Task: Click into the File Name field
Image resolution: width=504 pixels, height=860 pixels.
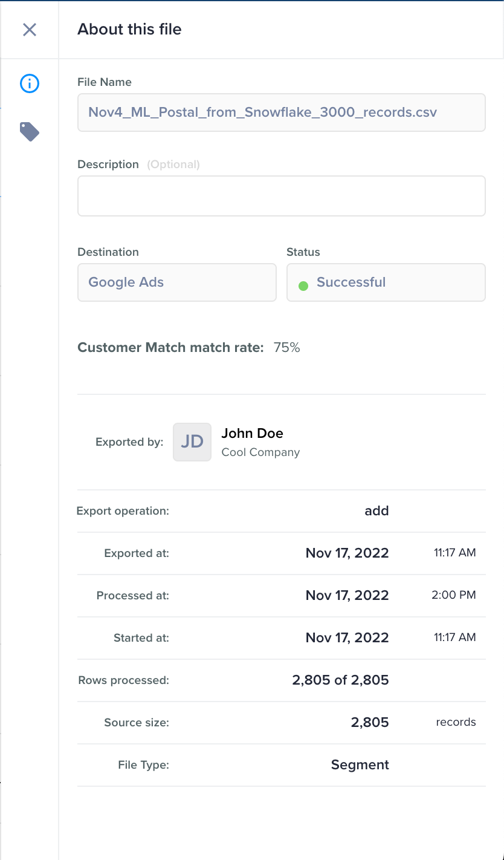Action: click(281, 112)
